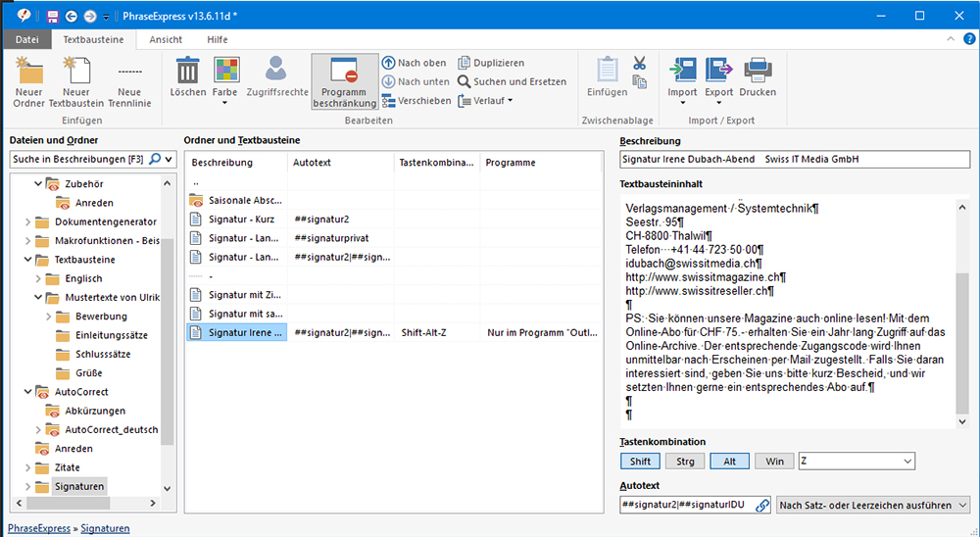The image size is (980, 537).
Task: Create a new folder with Neuer Ordner
Action: tap(28, 82)
